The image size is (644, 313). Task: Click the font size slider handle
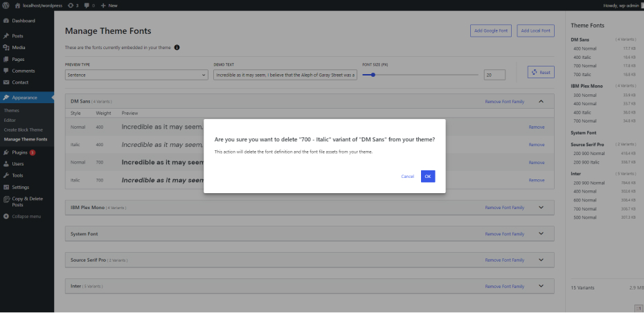pyautogui.click(x=373, y=75)
